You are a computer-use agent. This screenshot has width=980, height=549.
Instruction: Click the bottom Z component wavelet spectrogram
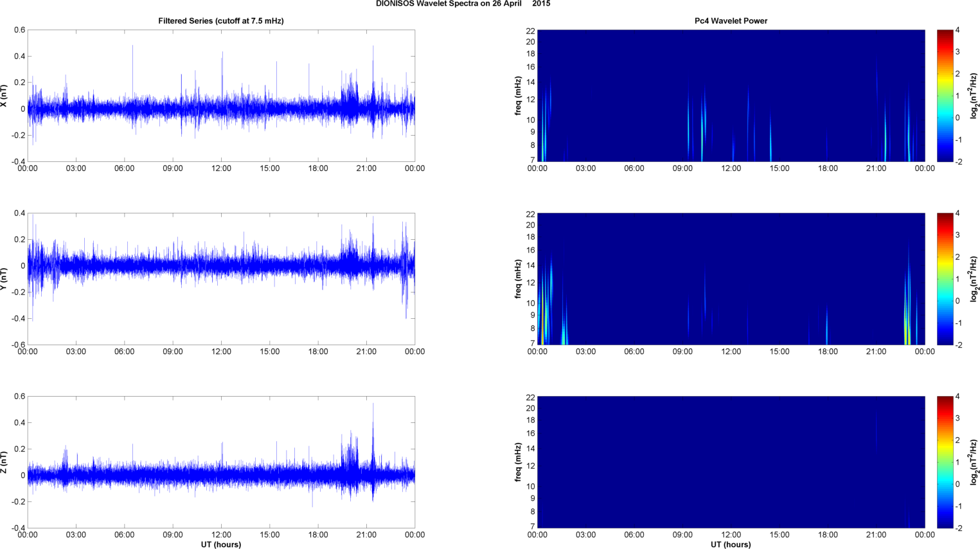(731, 462)
